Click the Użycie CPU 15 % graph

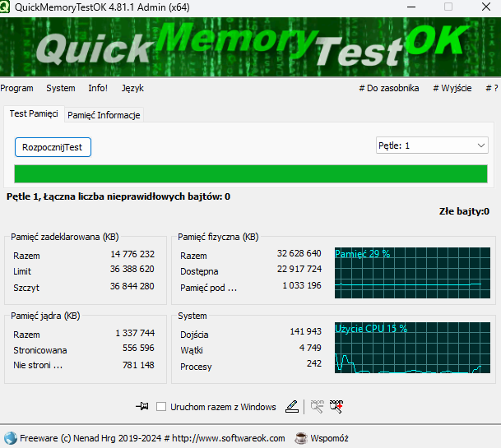coord(412,348)
